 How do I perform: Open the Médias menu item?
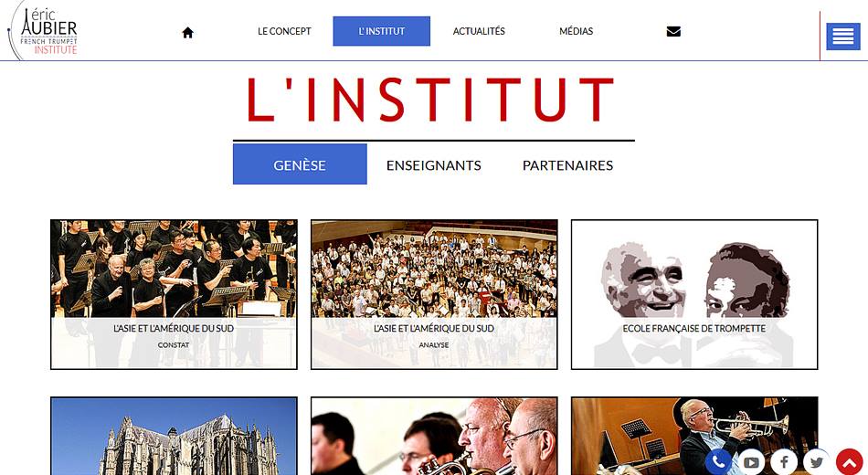[x=576, y=32]
